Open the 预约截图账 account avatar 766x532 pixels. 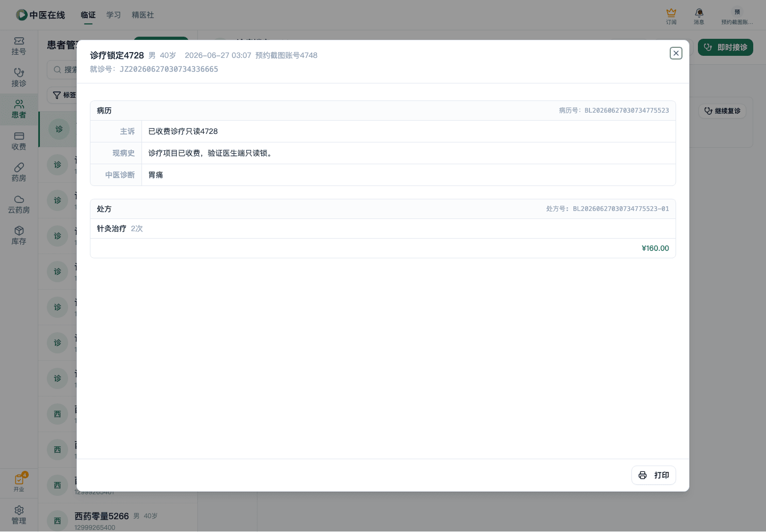[737, 16]
